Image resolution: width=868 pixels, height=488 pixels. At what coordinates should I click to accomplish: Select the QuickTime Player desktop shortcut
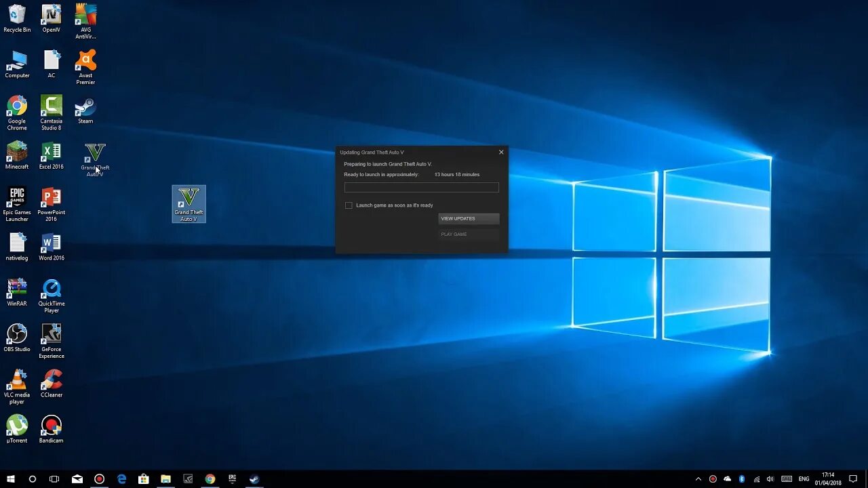52,296
